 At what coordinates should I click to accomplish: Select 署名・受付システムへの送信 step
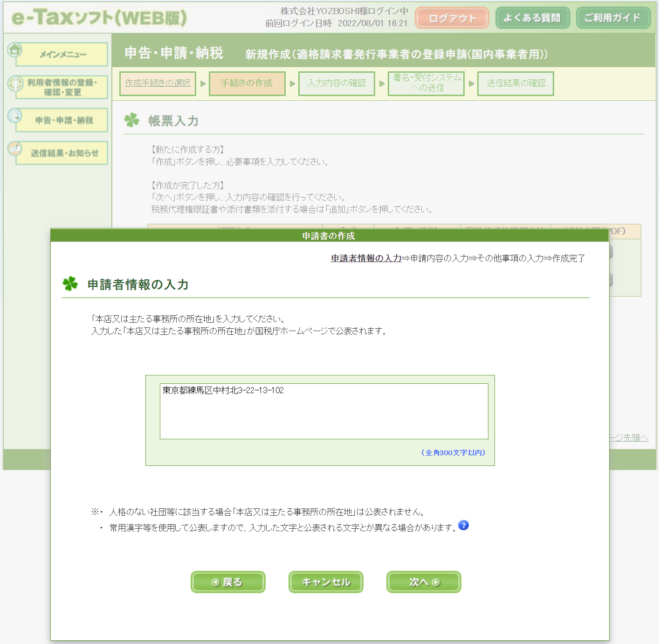click(426, 83)
